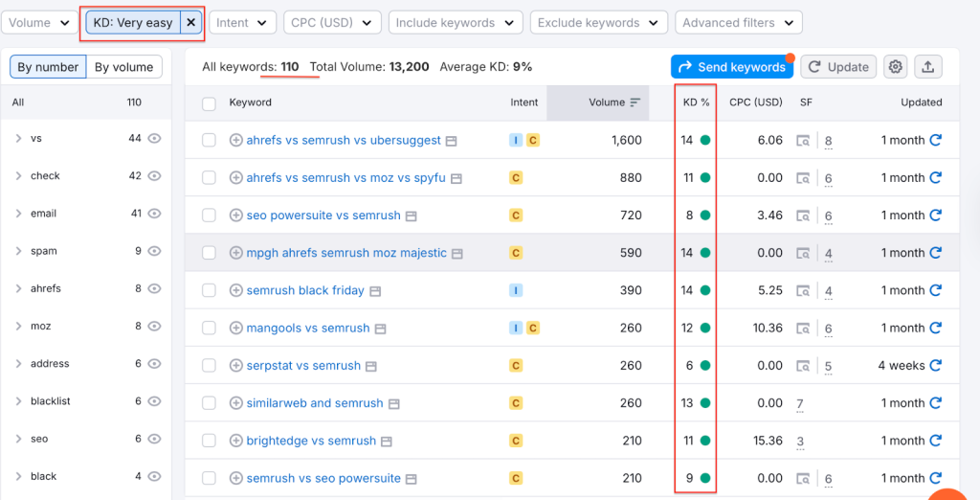Sort table by Volume column header
Screen dimensions: 980x500
607,102
